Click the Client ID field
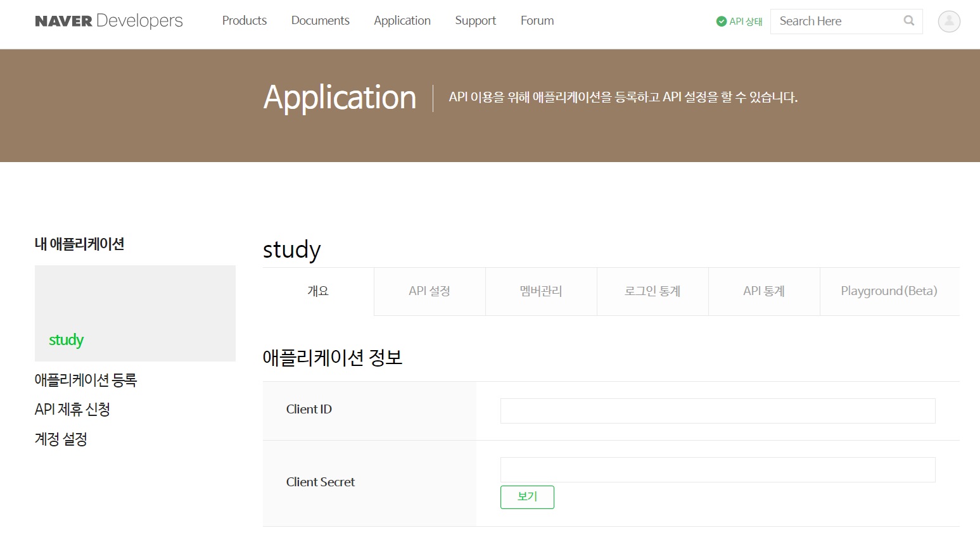980x535 pixels. [718, 411]
